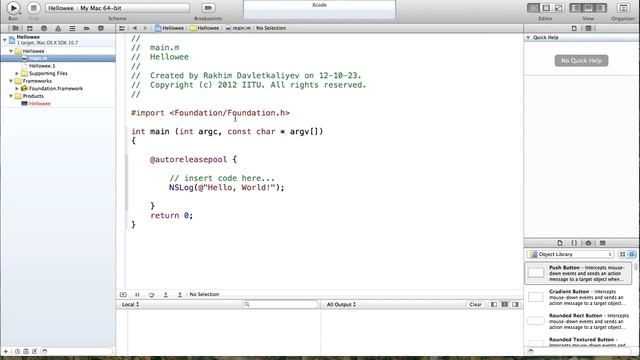Select the Version editor mode
Screen dimensions: 640x360
click(559, 8)
